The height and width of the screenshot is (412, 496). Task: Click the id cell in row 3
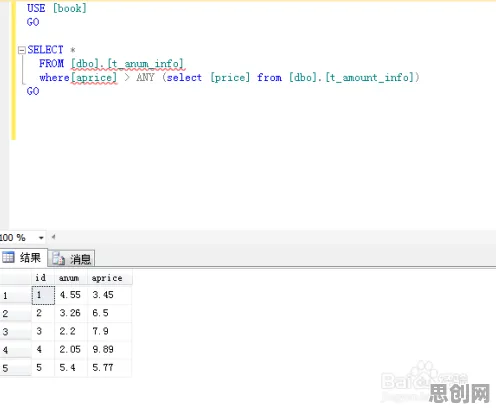click(x=43, y=331)
